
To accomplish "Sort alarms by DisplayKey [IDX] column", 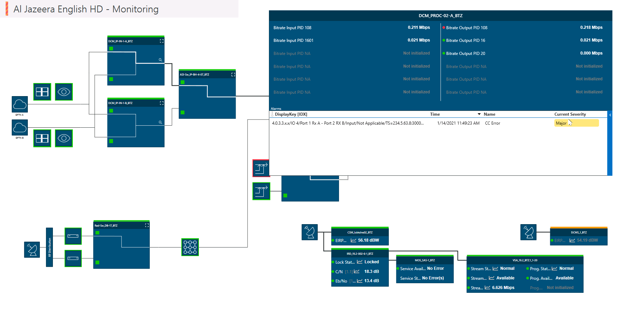I will tap(291, 114).
